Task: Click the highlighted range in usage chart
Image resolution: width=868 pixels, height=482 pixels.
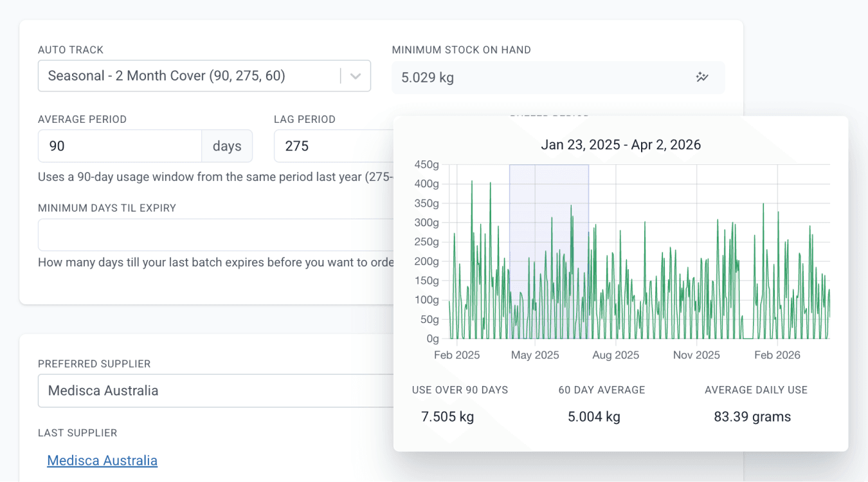Action: point(549,252)
